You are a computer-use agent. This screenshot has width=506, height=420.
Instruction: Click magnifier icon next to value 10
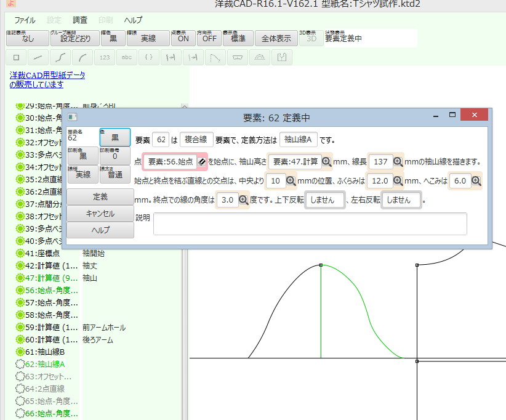(x=291, y=181)
